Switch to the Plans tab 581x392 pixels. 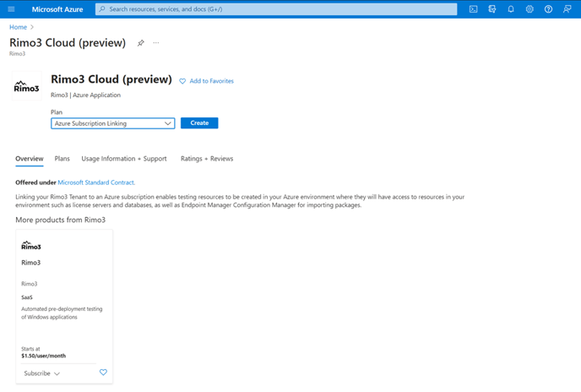62,159
